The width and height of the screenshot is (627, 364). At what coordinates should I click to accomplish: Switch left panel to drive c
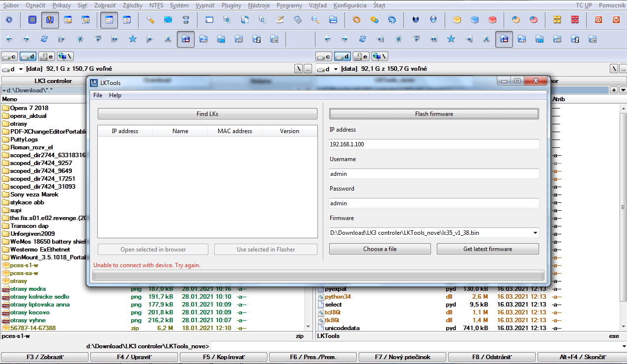10,56
